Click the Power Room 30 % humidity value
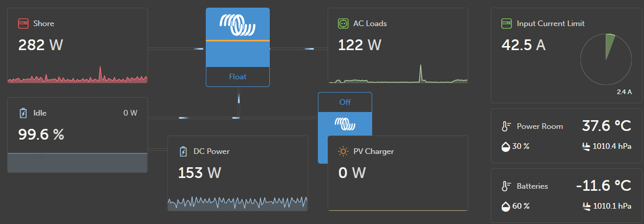 pyautogui.click(x=521, y=146)
